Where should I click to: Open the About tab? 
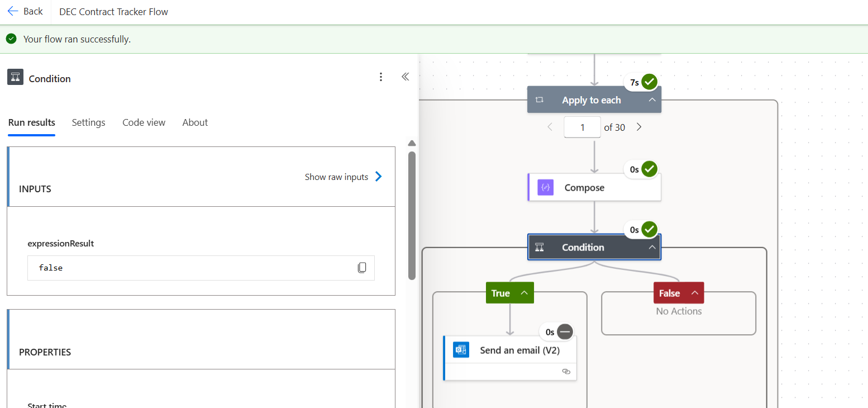195,122
